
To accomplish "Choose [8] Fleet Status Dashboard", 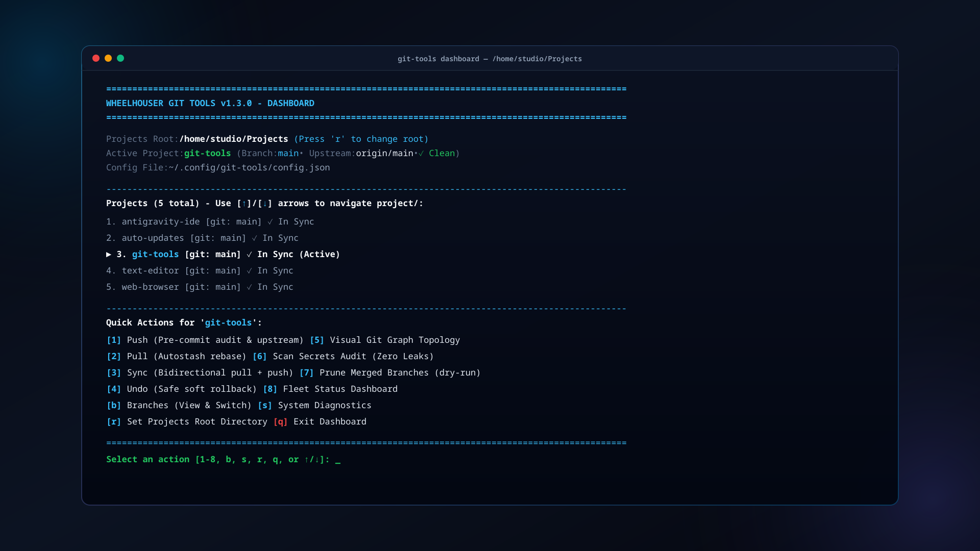I will [x=330, y=389].
